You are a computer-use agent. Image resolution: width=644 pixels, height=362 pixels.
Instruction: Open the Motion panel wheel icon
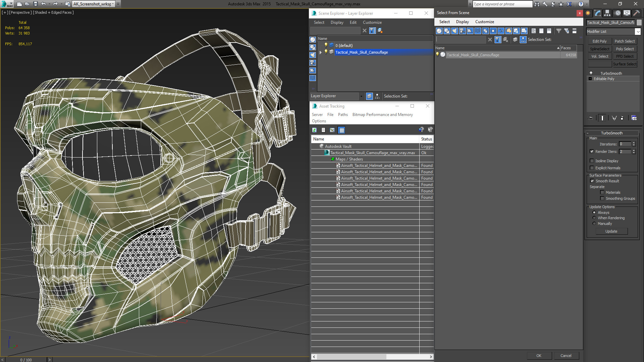618,13
